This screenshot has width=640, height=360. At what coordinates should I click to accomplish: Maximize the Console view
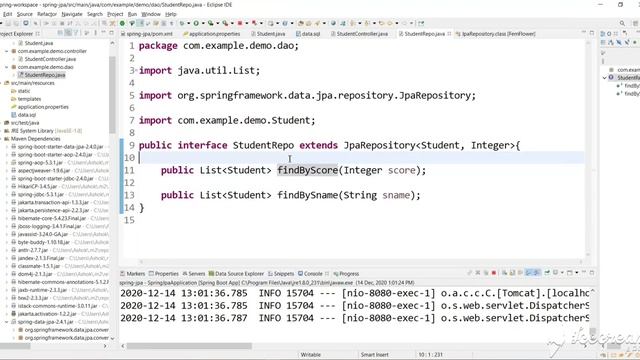point(591,273)
